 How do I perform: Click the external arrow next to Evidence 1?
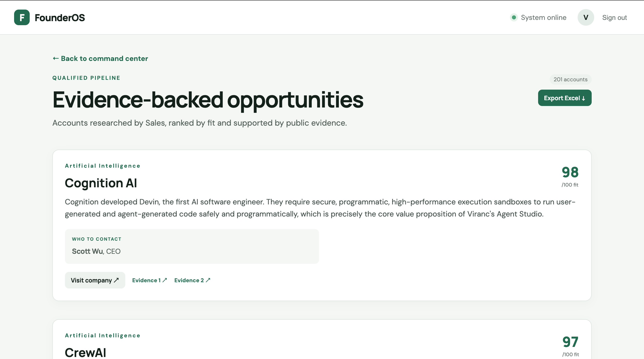[165, 280]
